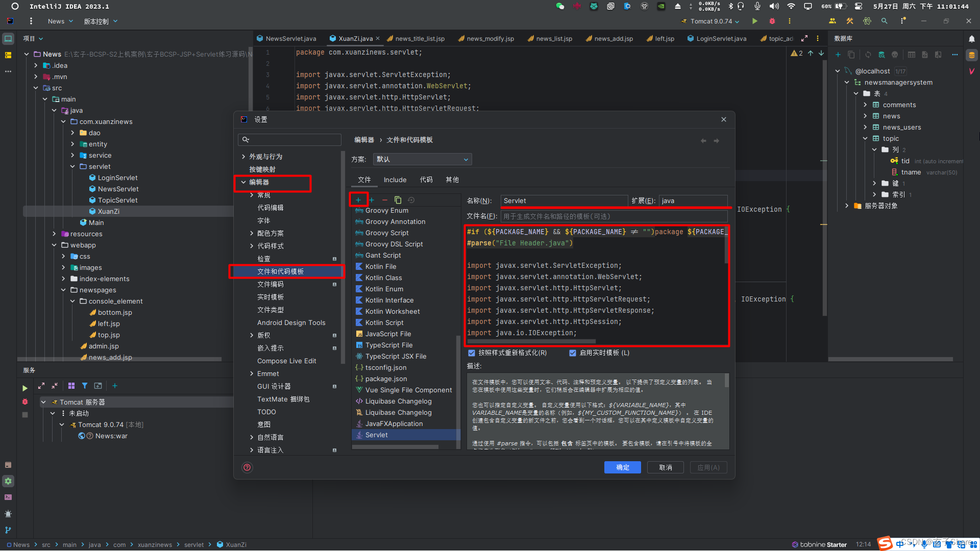Open more actions in Database toolbar
Viewport: 980px width, 551px height.
click(955, 55)
